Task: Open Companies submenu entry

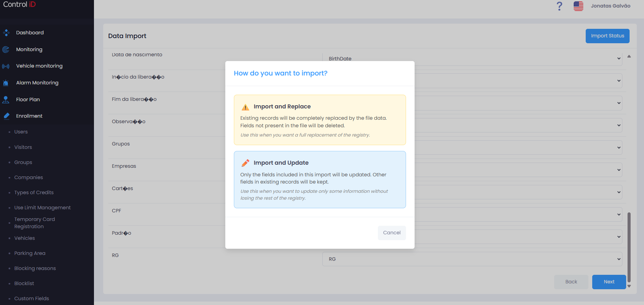Action: (28, 177)
